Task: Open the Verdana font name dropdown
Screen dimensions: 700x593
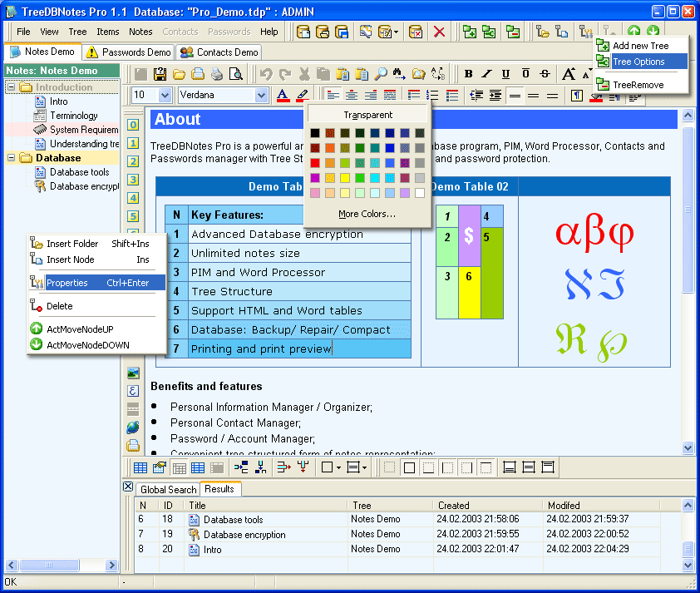Action: (x=261, y=95)
